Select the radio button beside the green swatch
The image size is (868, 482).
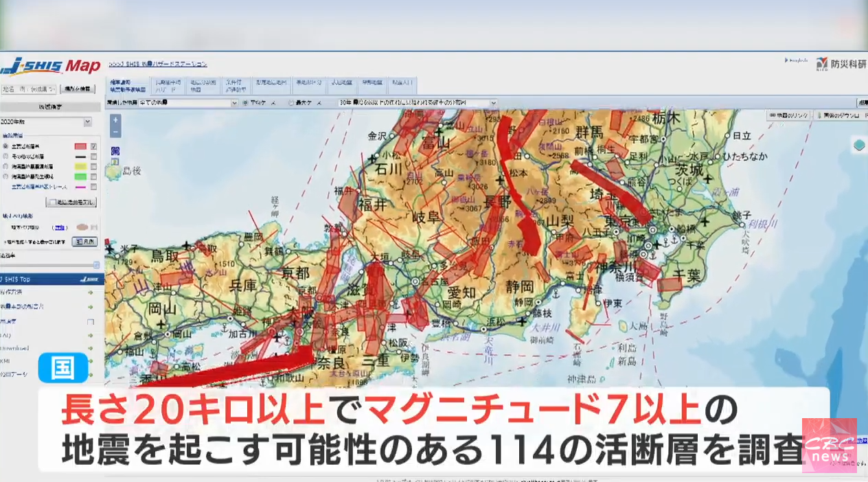point(5,176)
